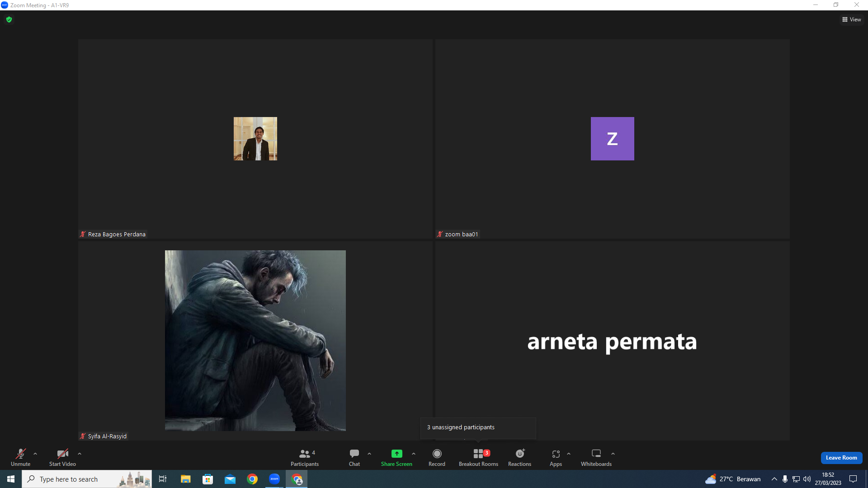The image size is (868, 488).
Task: Open video options arrow beside Start Video
Action: click(x=80, y=454)
